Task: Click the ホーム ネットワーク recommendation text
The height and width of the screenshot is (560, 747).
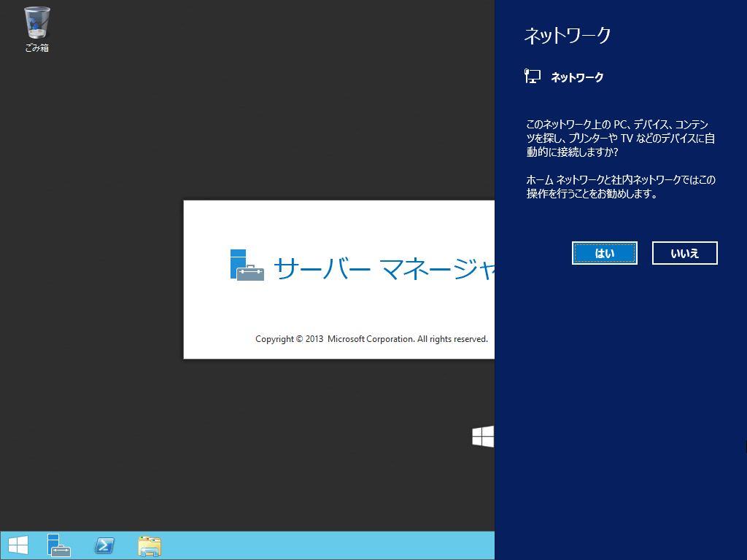Action: point(621,187)
